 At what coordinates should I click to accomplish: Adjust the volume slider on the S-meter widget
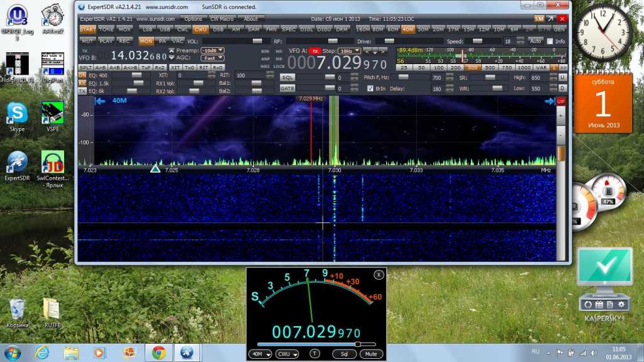click(x=316, y=344)
